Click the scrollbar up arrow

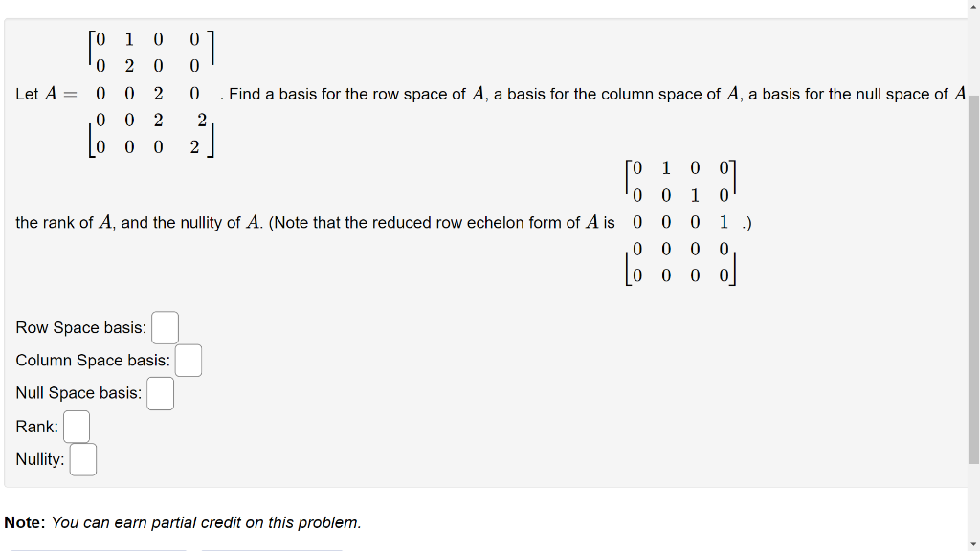click(x=973, y=7)
